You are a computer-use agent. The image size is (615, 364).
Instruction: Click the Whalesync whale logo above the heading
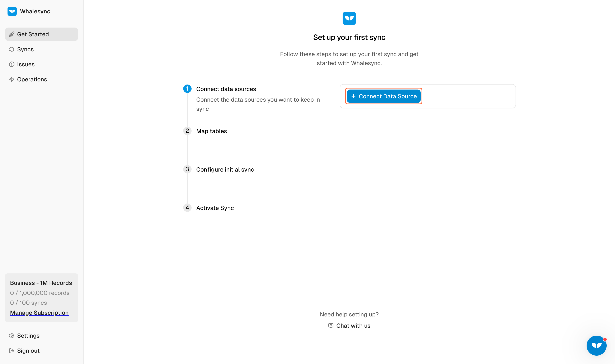(x=349, y=18)
